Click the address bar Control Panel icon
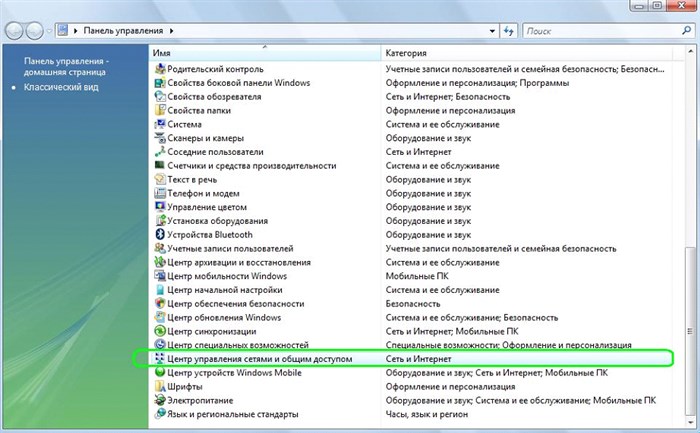 click(63, 30)
